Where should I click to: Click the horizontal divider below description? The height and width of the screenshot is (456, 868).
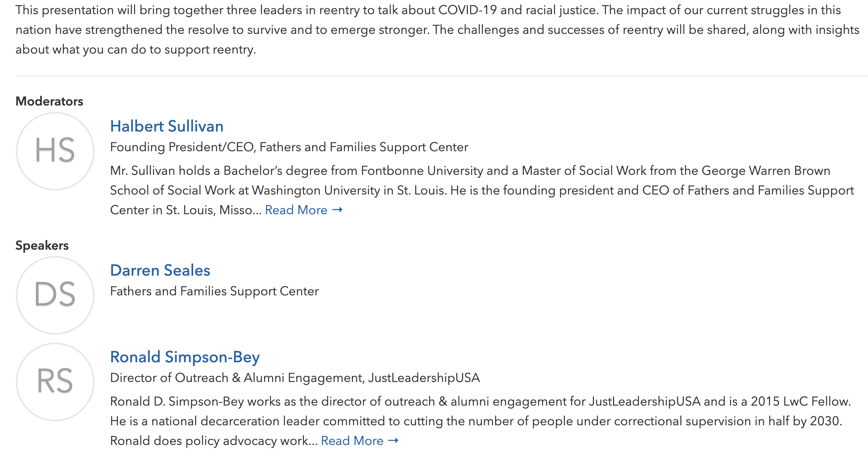coord(441,76)
